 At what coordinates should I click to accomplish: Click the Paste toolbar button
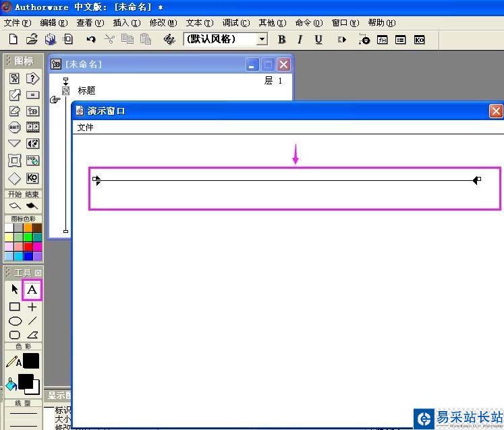[146, 40]
